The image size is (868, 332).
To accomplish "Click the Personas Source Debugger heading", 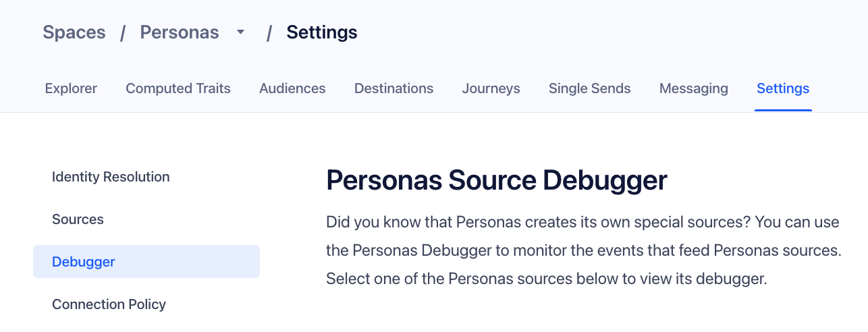I will 497,180.
